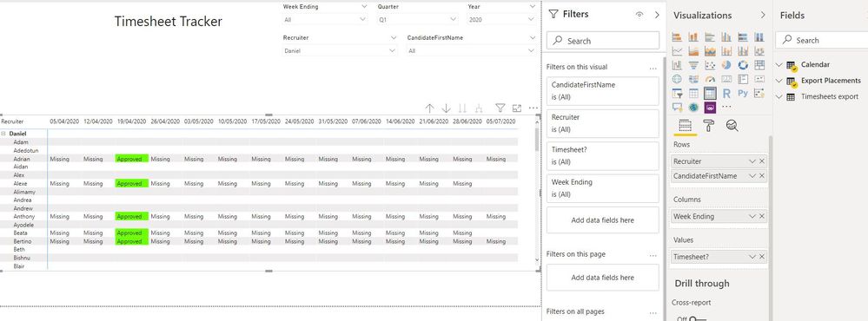Click the 19/04/2020 column header

pyautogui.click(x=131, y=121)
